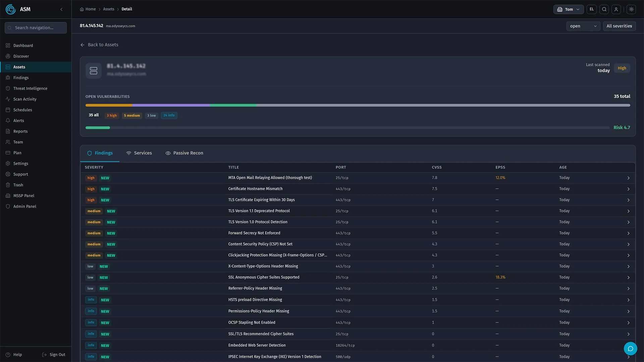The height and width of the screenshot is (362, 644).
Task: Click the Search navigation field
Action: tap(36, 28)
